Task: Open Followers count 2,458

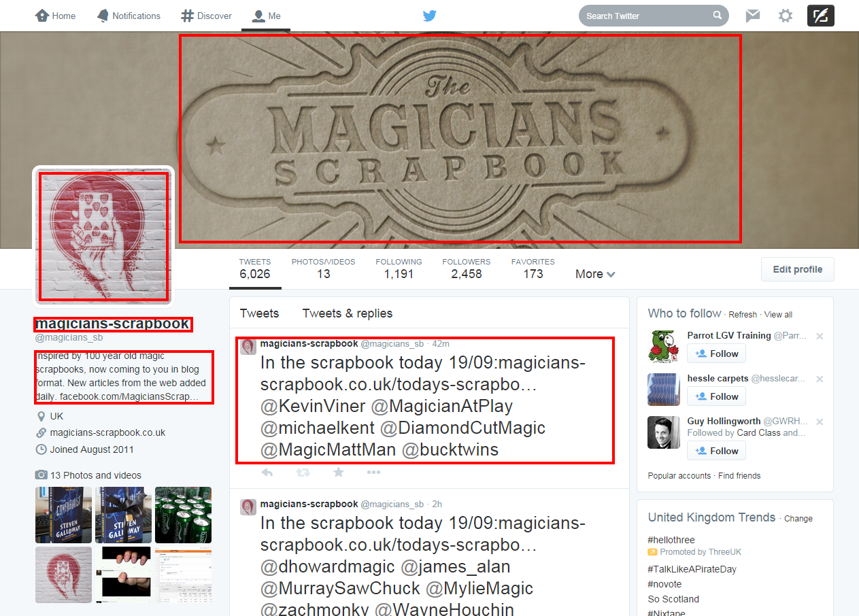Action: pyautogui.click(x=466, y=269)
